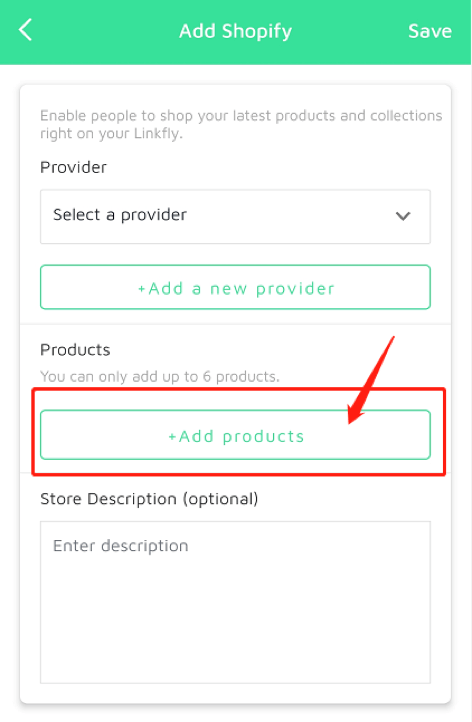The height and width of the screenshot is (722, 472).
Task: Go back using the header arrow
Action: click(x=25, y=30)
